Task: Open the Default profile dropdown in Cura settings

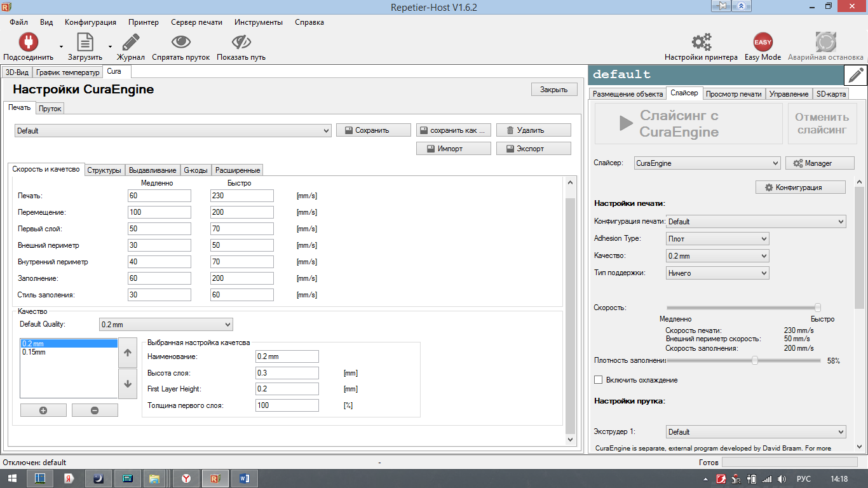Action: (173, 130)
